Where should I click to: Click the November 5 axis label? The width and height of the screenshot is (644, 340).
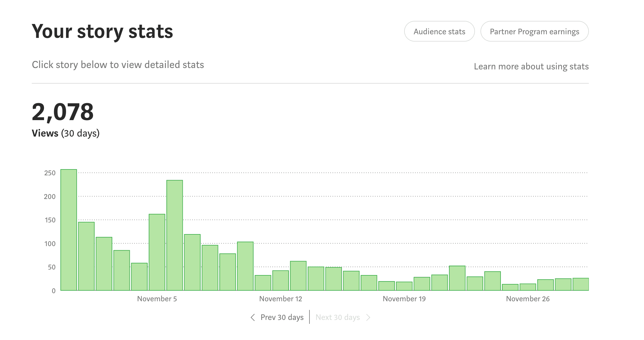click(157, 299)
